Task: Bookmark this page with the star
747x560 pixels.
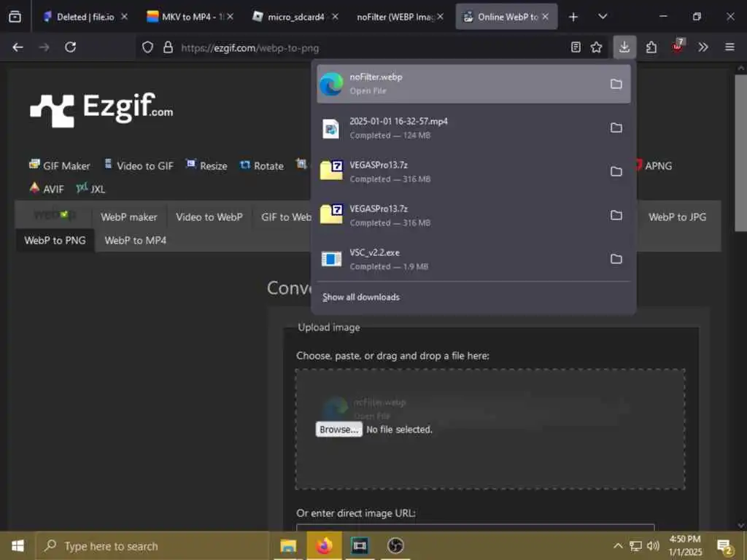Action: [596, 47]
